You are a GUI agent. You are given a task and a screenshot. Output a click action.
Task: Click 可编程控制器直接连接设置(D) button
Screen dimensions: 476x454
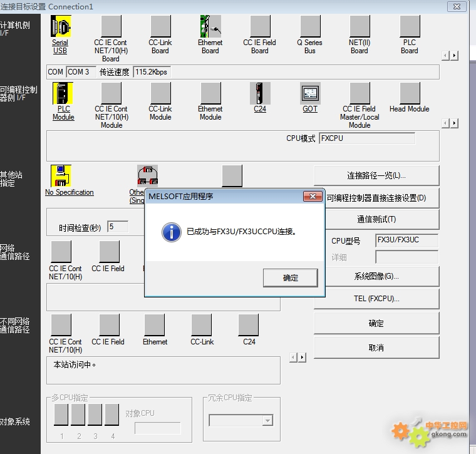pyautogui.click(x=382, y=198)
